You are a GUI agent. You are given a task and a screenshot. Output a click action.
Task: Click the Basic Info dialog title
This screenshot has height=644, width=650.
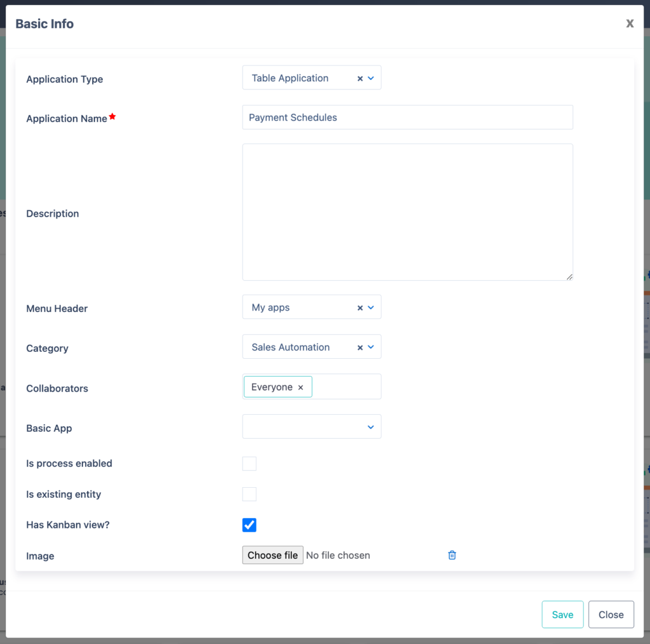point(44,23)
